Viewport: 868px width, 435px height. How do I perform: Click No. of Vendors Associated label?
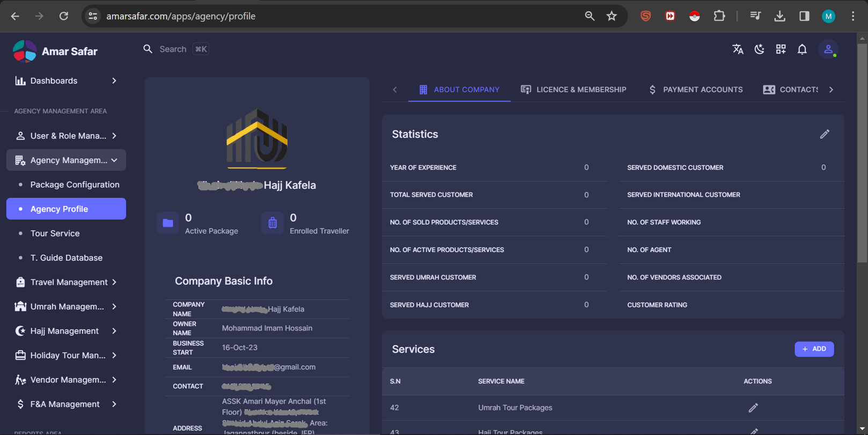pyautogui.click(x=674, y=277)
